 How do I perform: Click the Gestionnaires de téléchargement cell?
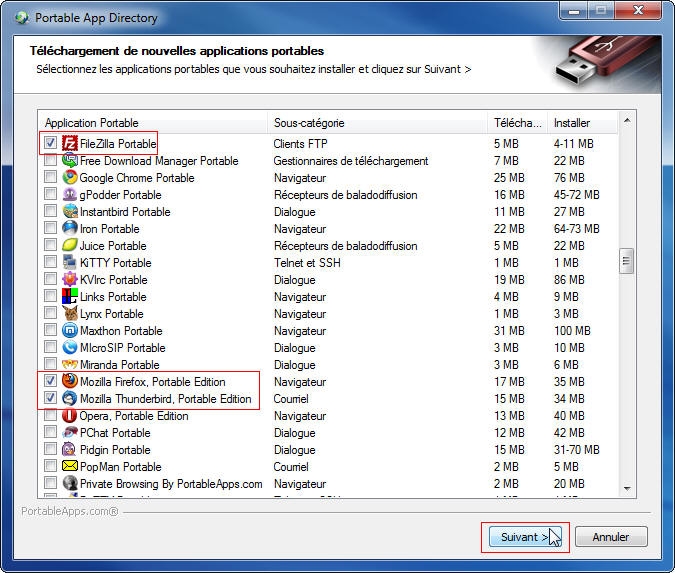coord(351,161)
